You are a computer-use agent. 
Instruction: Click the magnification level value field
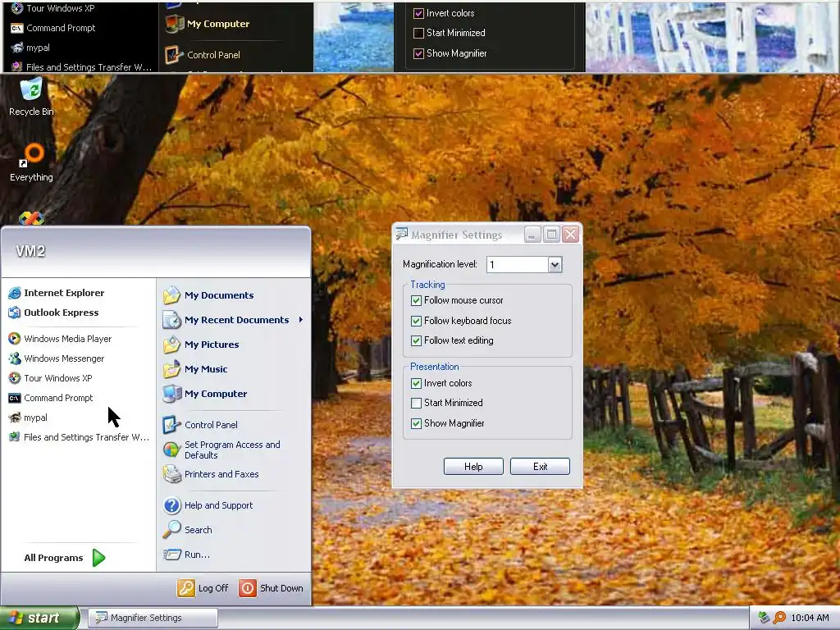click(x=518, y=265)
